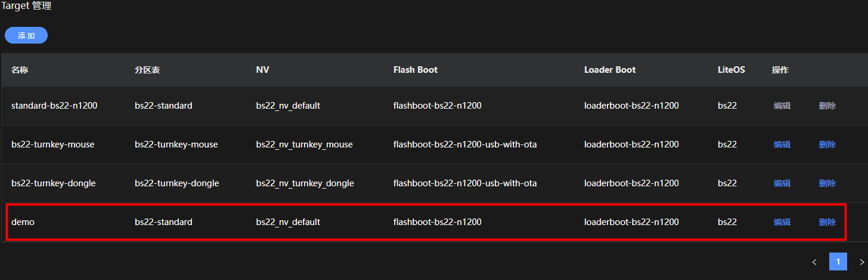This screenshot has height=280, width=868.
Task: Delete the bs22-turnkey-mouse target
Action: click(827, 144)
